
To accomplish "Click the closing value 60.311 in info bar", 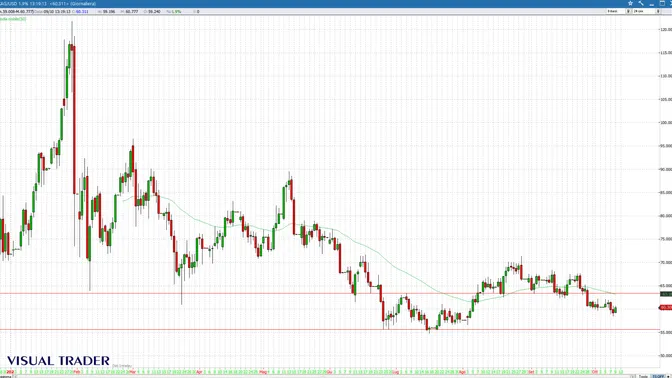I will click(82, 12).
